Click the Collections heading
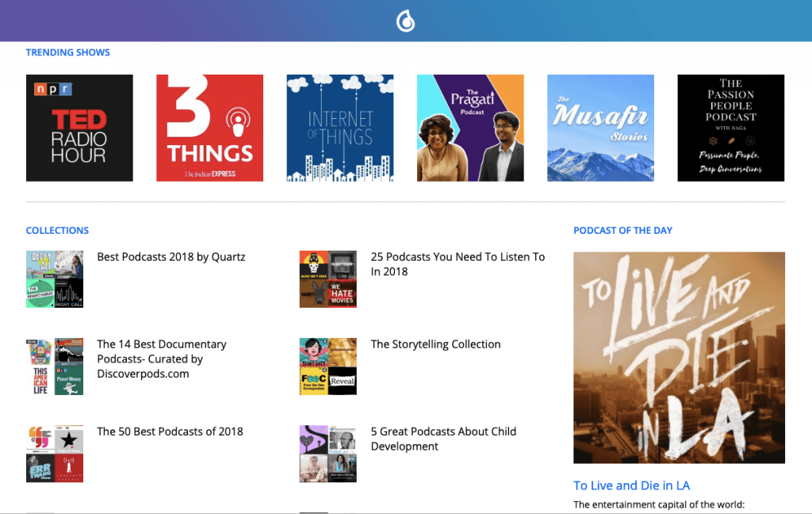 click(57, 231)
